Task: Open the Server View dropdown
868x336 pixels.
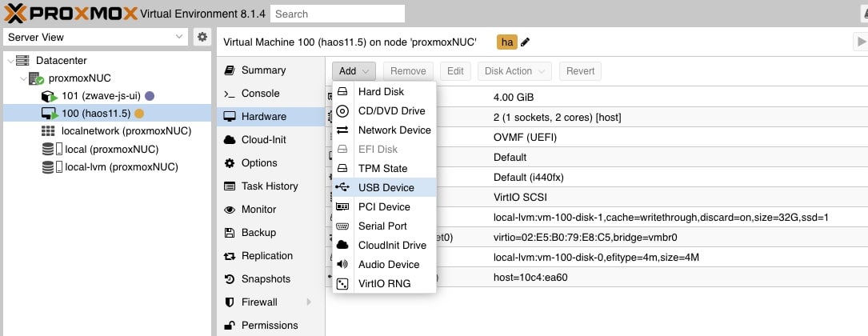Action: 96,37
